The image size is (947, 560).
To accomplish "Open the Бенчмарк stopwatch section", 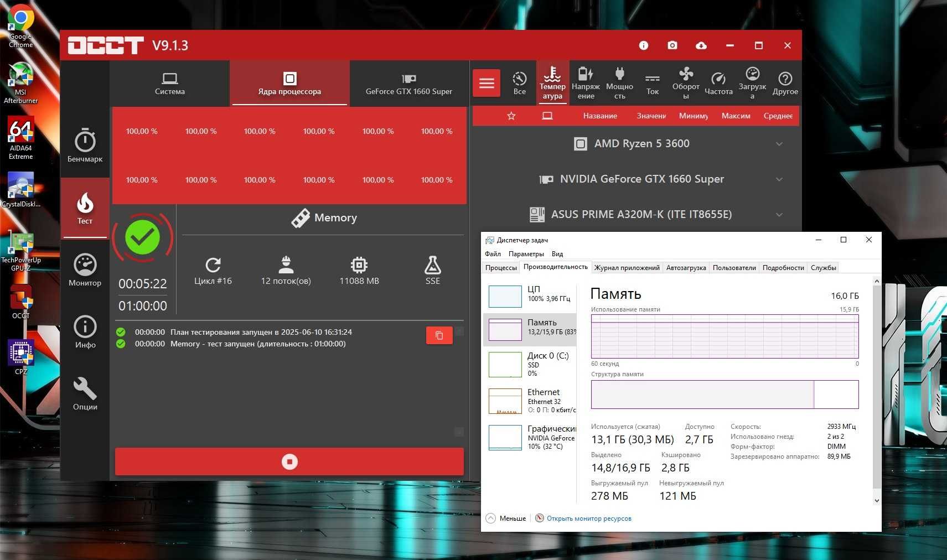I will [x=85, y=146].
